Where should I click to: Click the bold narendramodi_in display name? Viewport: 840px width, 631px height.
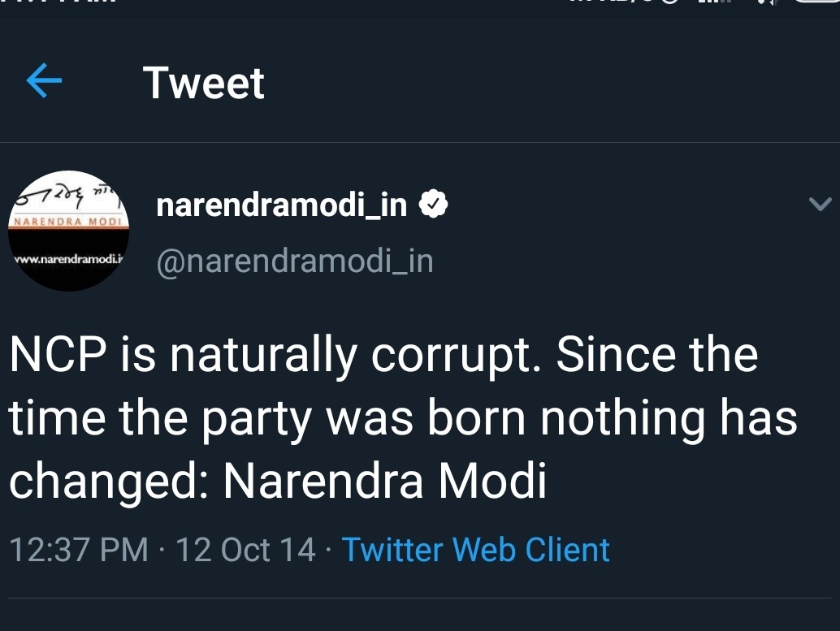281,206
